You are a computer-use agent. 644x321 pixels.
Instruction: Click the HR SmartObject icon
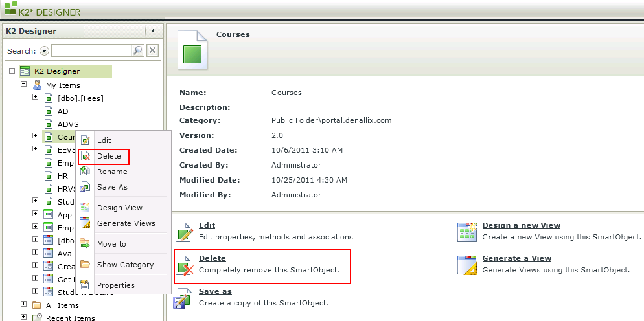pyautogui.click(x=49, y=176)
